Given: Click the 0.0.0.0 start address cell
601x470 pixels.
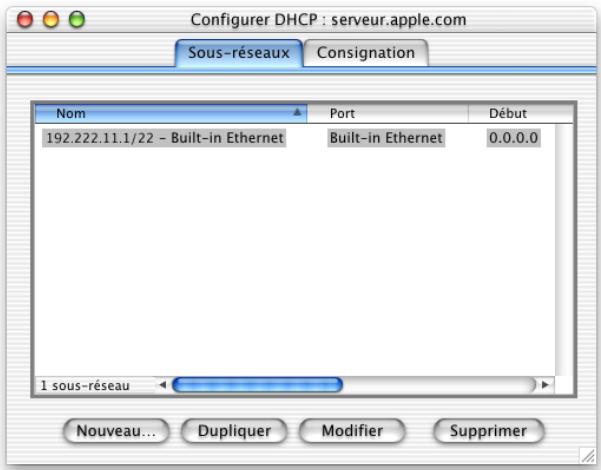Looking at the screenshot, I should [514, 138].
